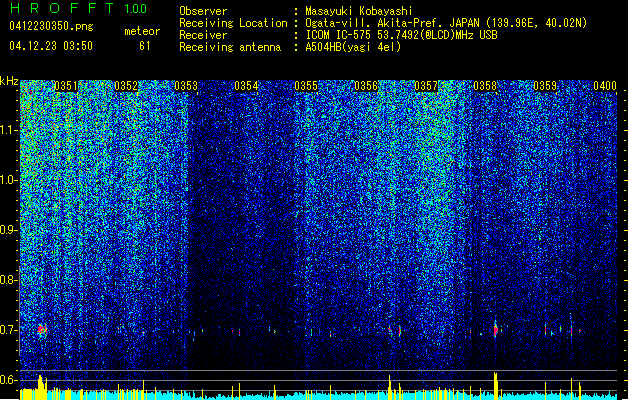Image resolution: width=629 pixels, height=400 pixels.
Task: Click the 1.1 kHz axis label
Action: click(9, 130)
